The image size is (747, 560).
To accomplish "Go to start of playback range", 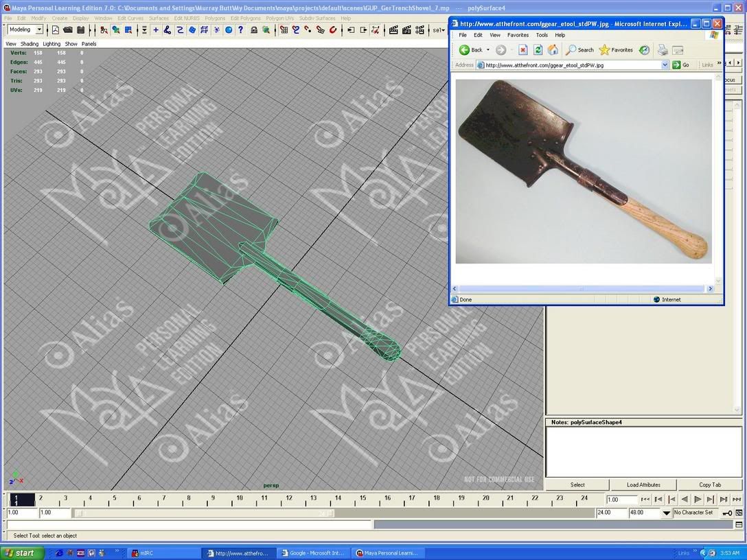I will (x=645, y=500).
